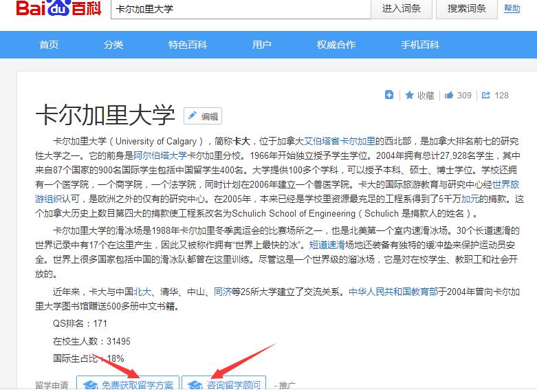Image resolution: width=537 pixels, height=392 pixels.
Task: Open the 卡尔加里 city link
Action: [x=358, y=141]
